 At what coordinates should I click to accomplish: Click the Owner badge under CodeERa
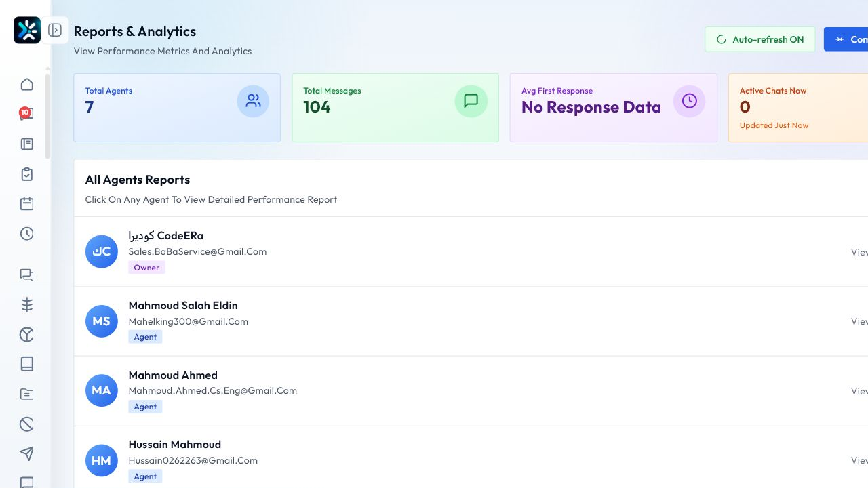pos(146,268)
